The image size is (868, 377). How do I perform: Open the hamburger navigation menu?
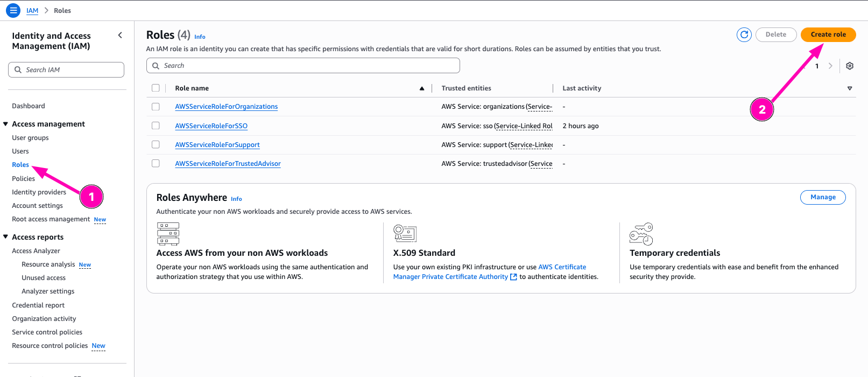coord(13,10)
